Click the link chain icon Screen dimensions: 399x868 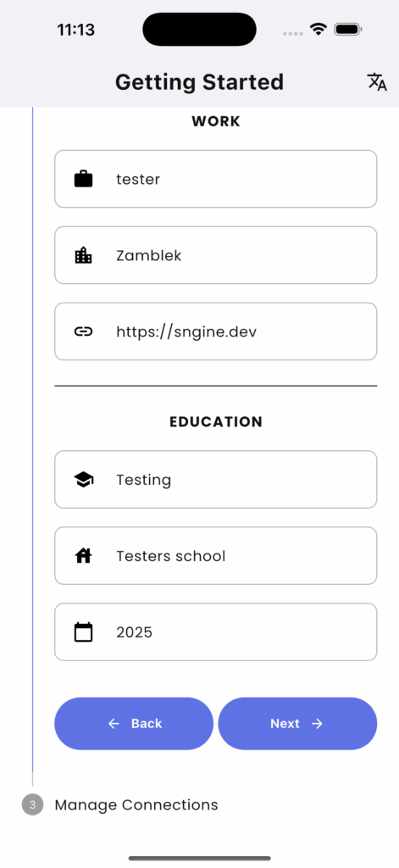[84, 331]
